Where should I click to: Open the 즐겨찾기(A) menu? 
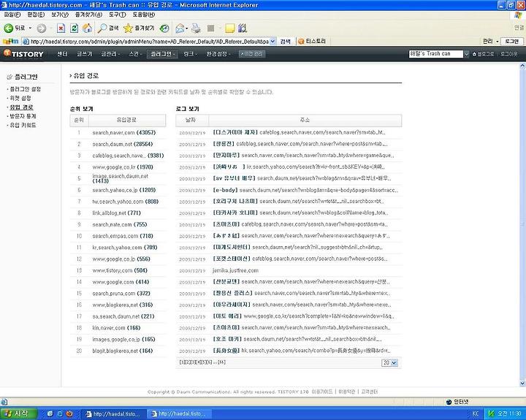88,15
